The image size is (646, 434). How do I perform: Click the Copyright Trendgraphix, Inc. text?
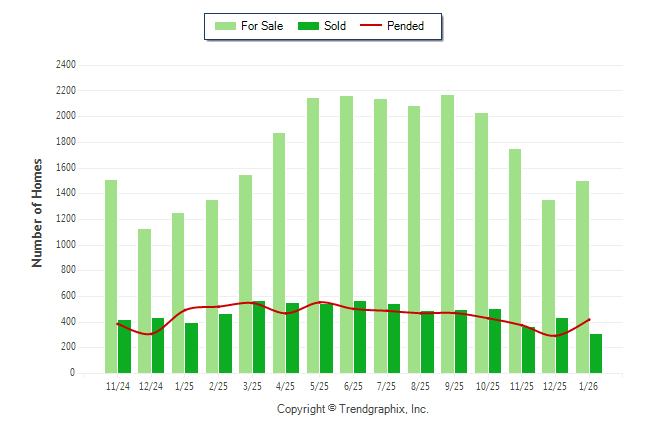tap(352, 409)
